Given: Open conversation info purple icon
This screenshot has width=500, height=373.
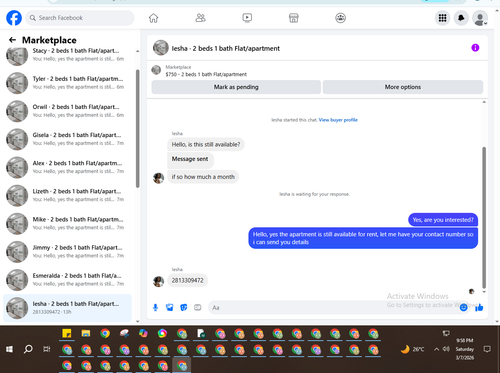Looking at the screenshot, I should (475, 48).
